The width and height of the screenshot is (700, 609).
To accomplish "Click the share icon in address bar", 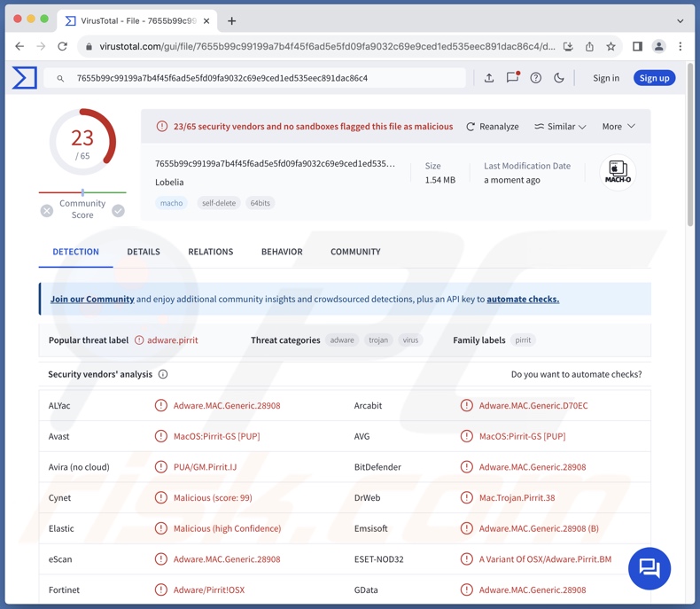I will pyautogui.click(x=589, y=46).
